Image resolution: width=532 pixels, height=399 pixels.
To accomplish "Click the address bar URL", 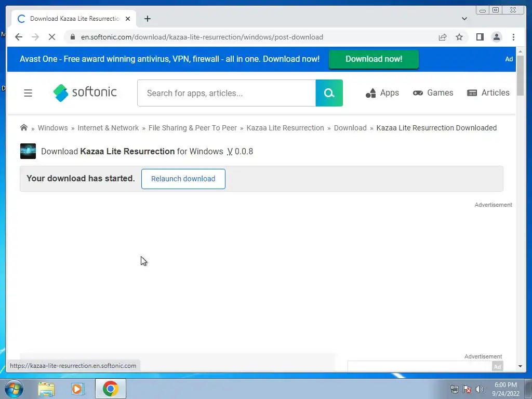I will pyautogui.click(x=202, y=37).
